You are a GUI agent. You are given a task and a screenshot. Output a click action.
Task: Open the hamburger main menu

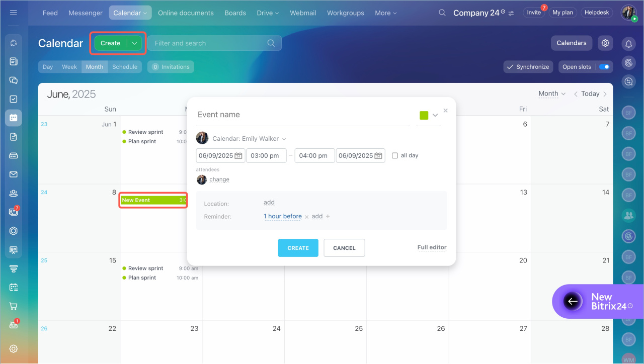[x=14, y=13]
